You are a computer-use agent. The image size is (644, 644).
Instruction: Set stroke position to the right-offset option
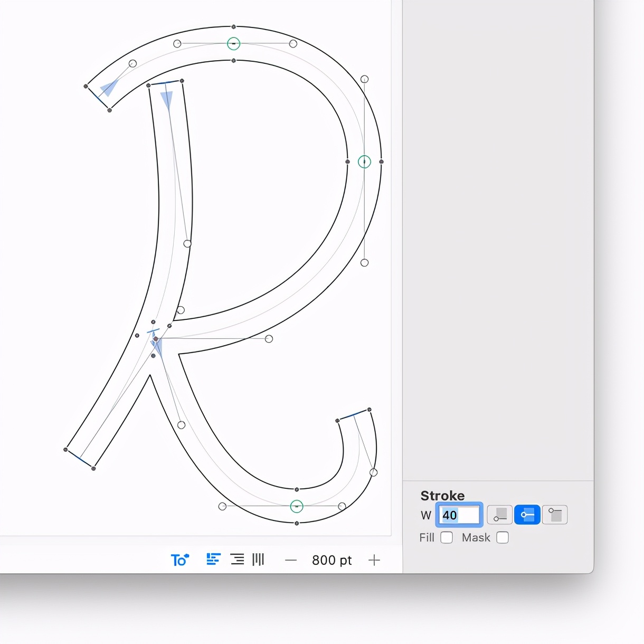555,515
